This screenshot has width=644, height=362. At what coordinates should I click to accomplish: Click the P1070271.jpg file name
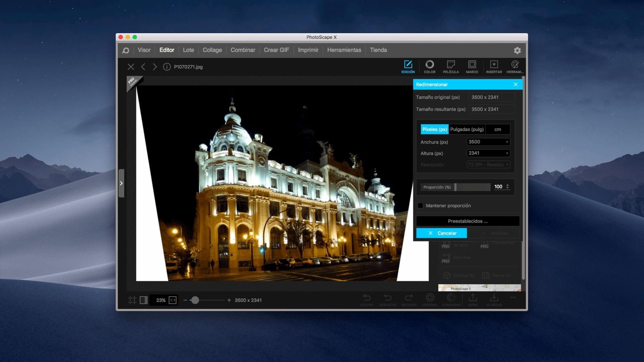(x=188, y=67)
